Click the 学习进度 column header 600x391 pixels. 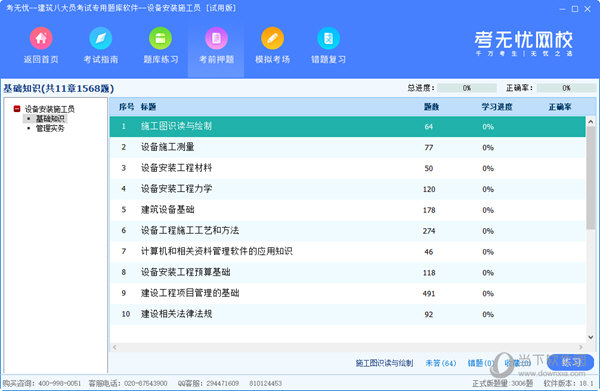(497, 107)
